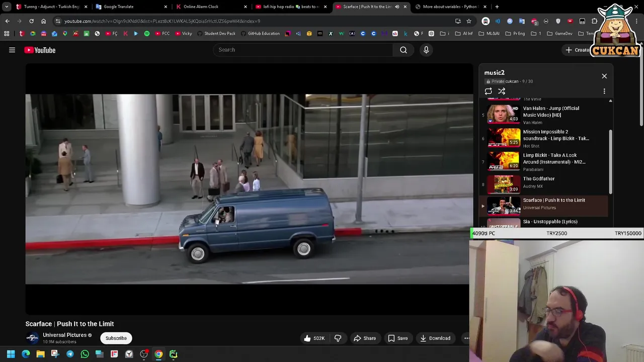This screenshot has width=644, height=362.
Task: Download the Scarface video
Action: click(435, 338)
